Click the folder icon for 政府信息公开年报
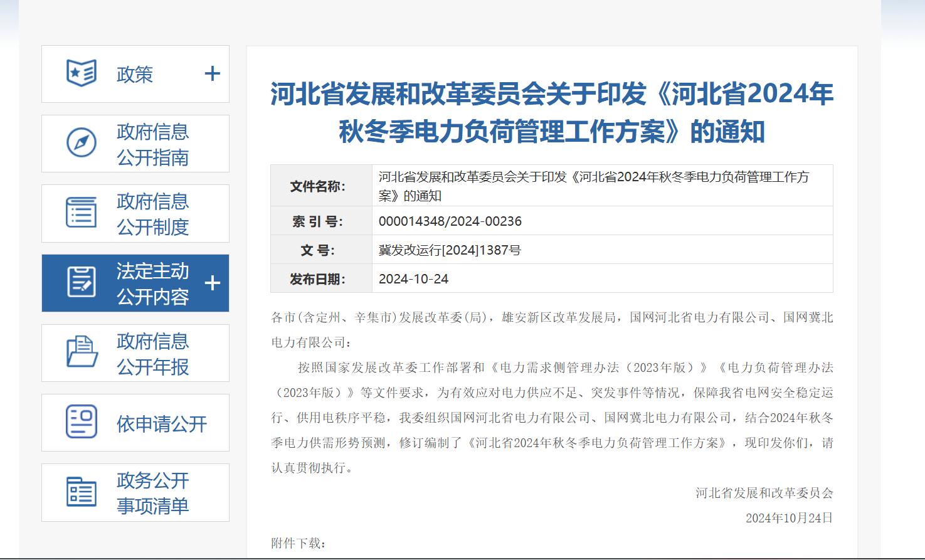The image size is (925, 560). (82, 352)
